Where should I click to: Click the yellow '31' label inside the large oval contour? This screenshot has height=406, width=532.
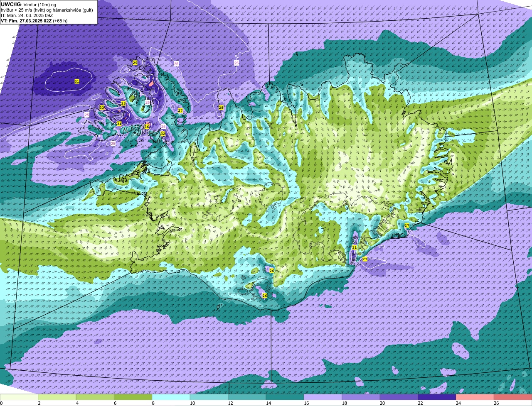[77, 81]
